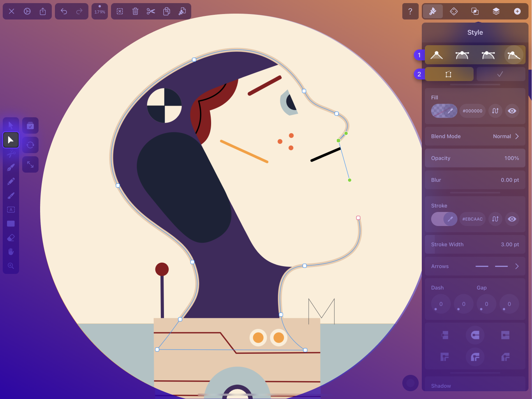
Task: Paste style using the brush-and-page icon
Action: (182, 11)
